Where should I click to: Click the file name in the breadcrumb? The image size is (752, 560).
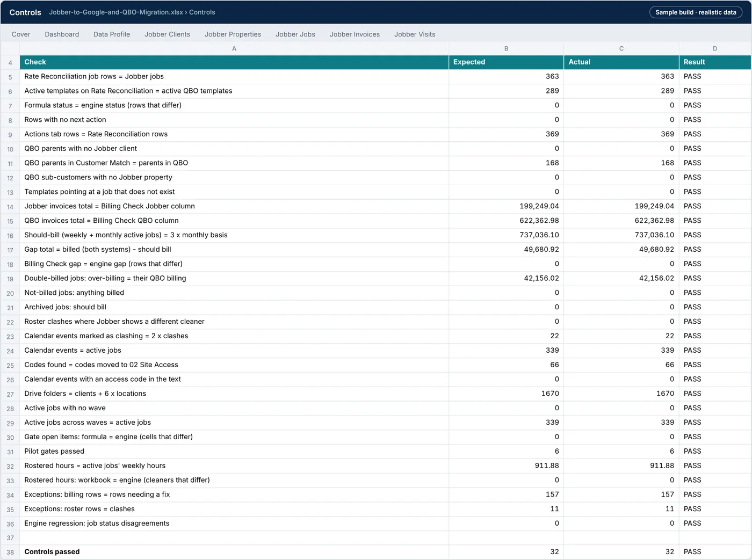[116, 12]
